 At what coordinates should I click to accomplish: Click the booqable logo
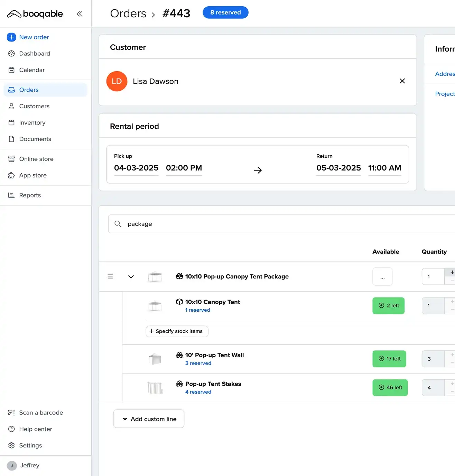tap(35, 14)
